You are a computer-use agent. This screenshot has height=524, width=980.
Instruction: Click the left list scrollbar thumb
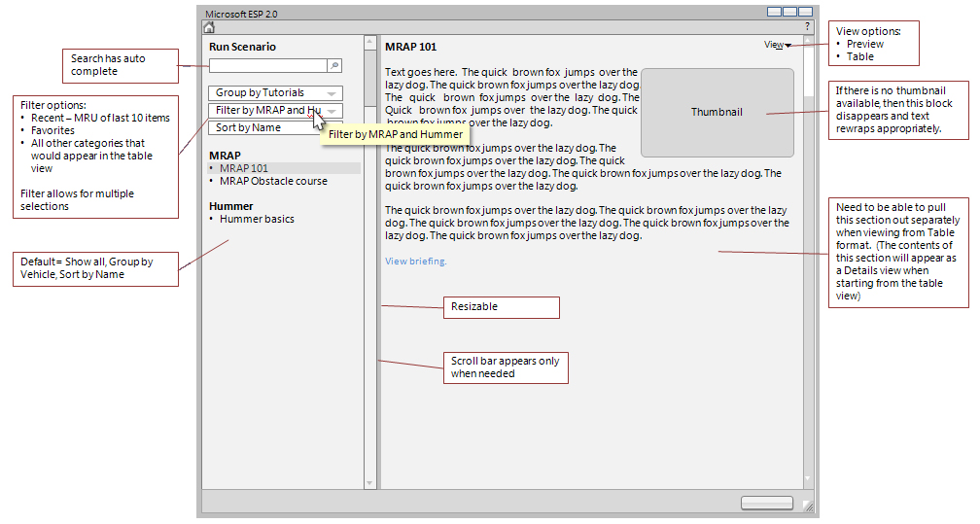tap(370, 78)
